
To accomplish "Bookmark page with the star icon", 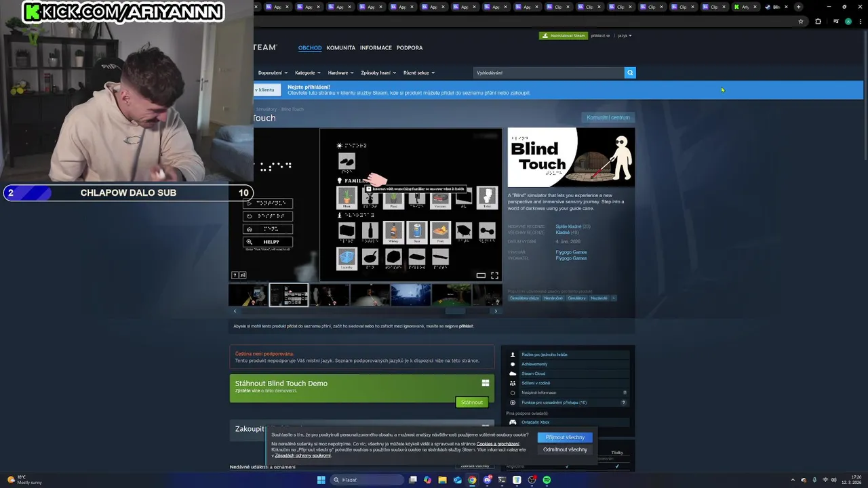I will click(801, 22).
